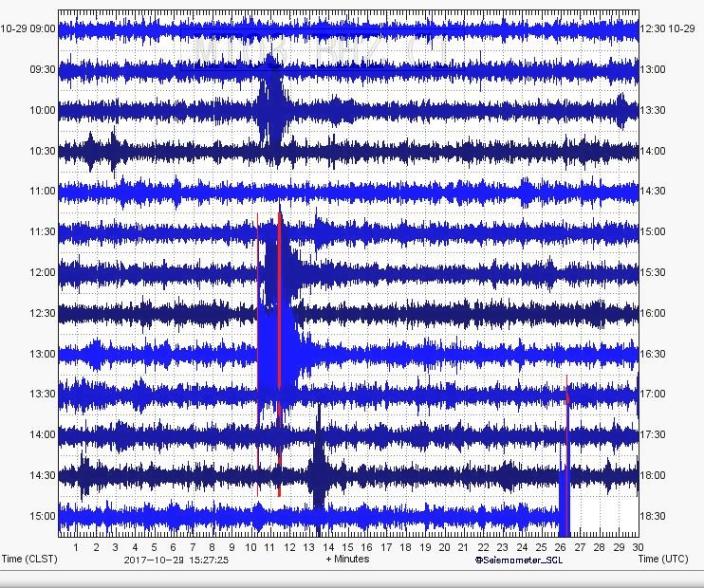Select the 'Time (CLST)' axis caption
This screenshot has width=704, height=588.
tap(29, 560)
